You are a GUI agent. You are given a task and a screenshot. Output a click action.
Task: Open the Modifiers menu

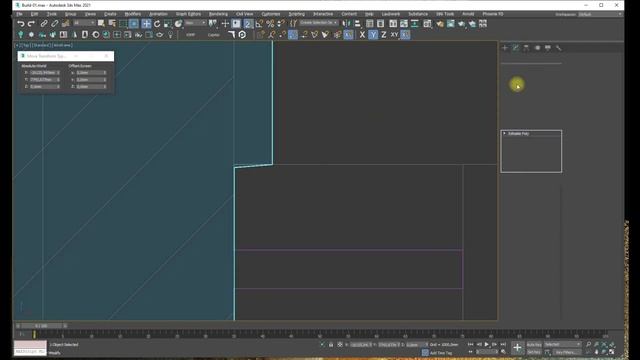pyautogui.click(x=133, y=14)
